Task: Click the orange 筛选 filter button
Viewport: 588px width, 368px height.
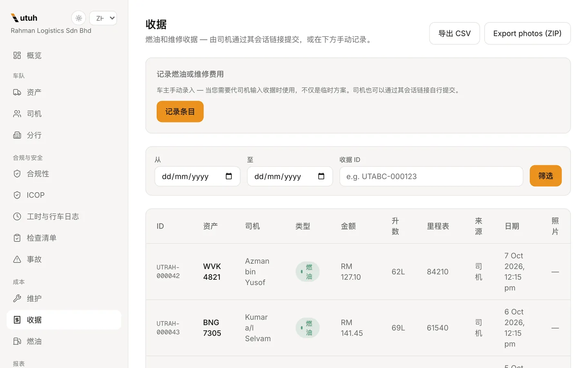Action: 546,176
